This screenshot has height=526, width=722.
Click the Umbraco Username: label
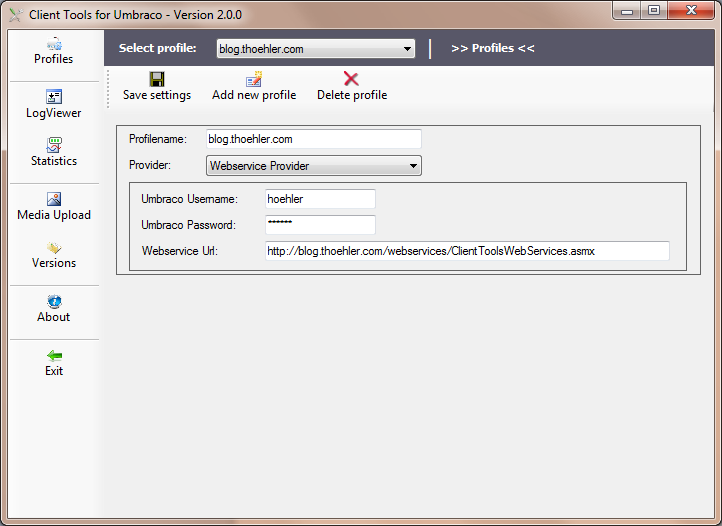(189, 199)
